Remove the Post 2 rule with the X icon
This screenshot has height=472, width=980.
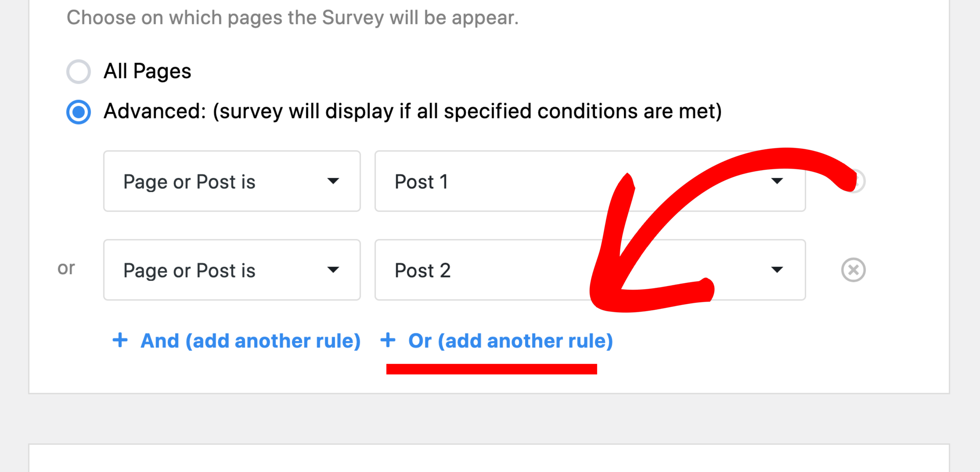click(853, 270)
